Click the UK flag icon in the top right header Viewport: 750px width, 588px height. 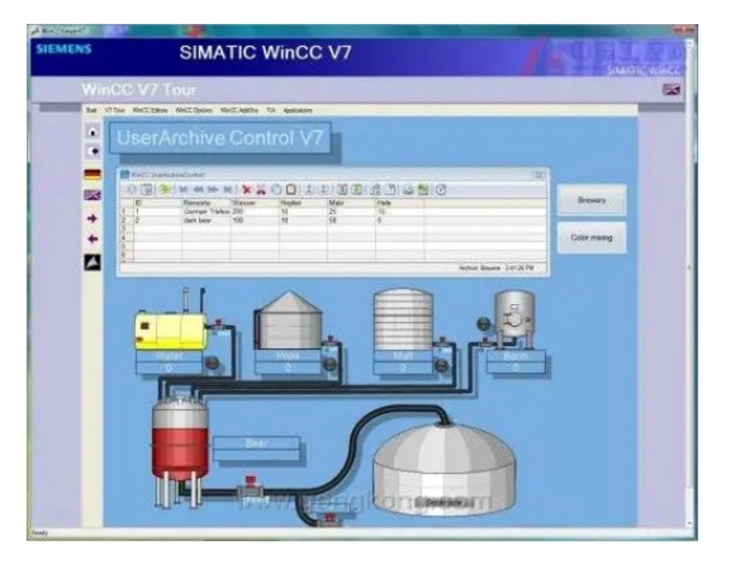[x=671, y=89]
